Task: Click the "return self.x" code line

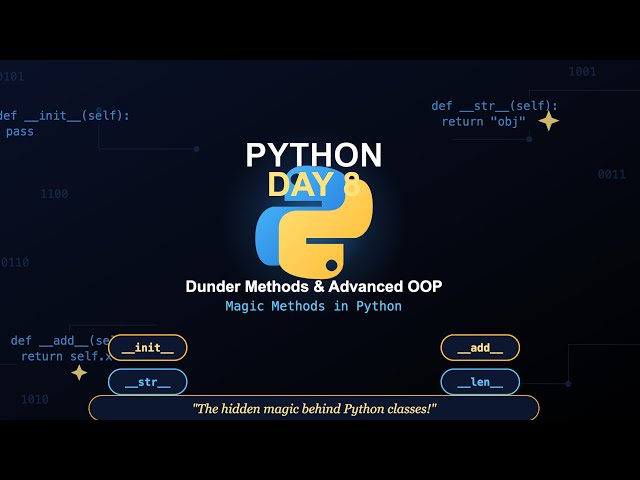Action: [66, 356]
